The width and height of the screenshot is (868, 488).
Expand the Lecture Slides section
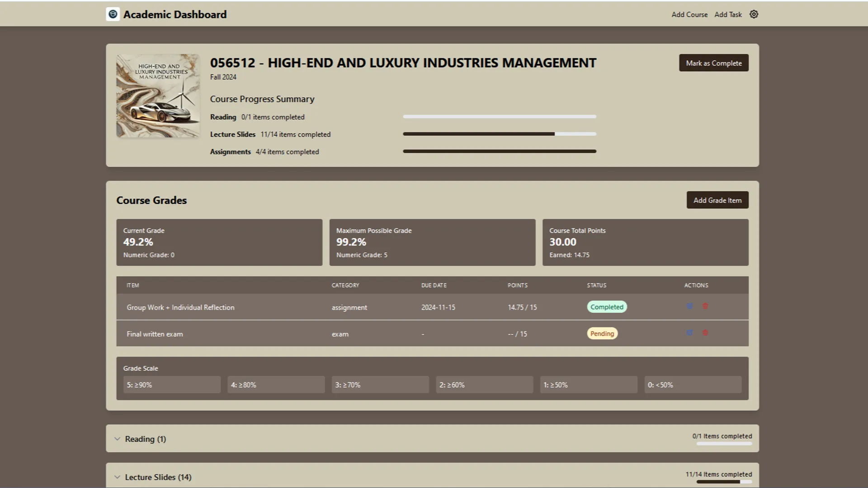tap(158, 477)
